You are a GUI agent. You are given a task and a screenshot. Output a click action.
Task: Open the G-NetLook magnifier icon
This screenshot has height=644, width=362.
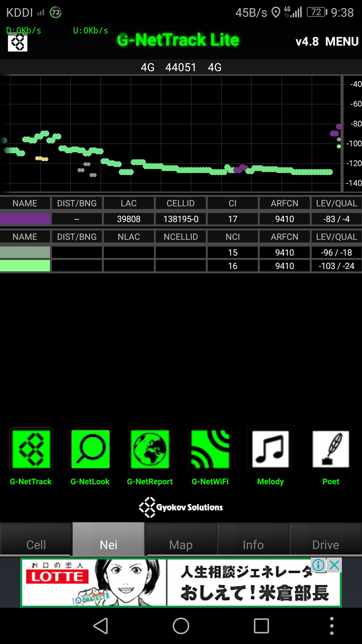[90, 449]
